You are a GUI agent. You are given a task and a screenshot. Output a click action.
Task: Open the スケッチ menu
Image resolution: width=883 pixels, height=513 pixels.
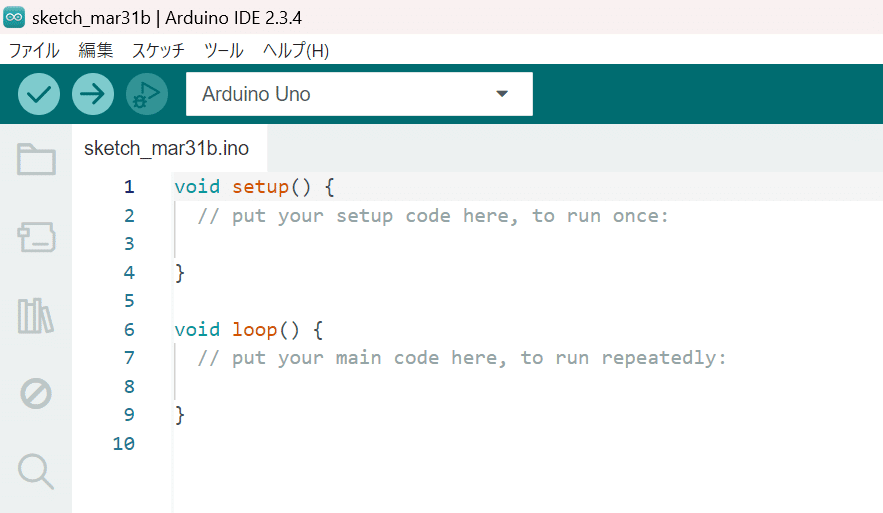(x=158, y=51)
